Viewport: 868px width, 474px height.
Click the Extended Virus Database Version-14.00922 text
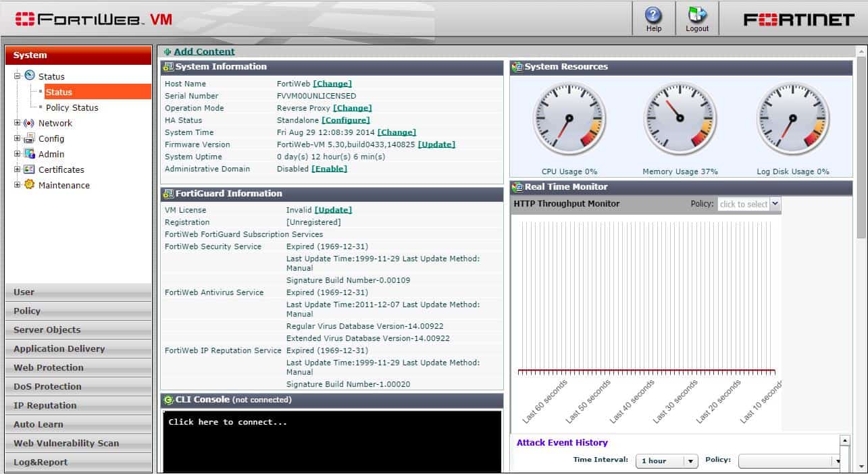(368, 338)
